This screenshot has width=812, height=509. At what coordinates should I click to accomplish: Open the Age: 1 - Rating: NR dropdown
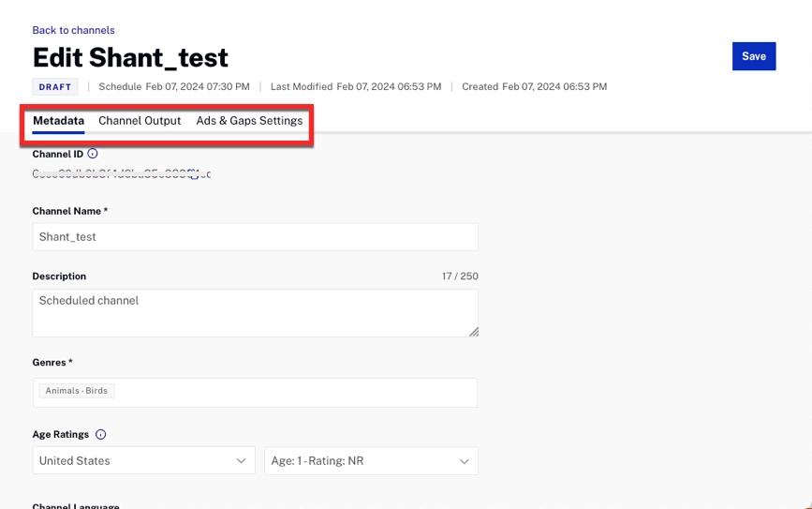tap(370, 461)
